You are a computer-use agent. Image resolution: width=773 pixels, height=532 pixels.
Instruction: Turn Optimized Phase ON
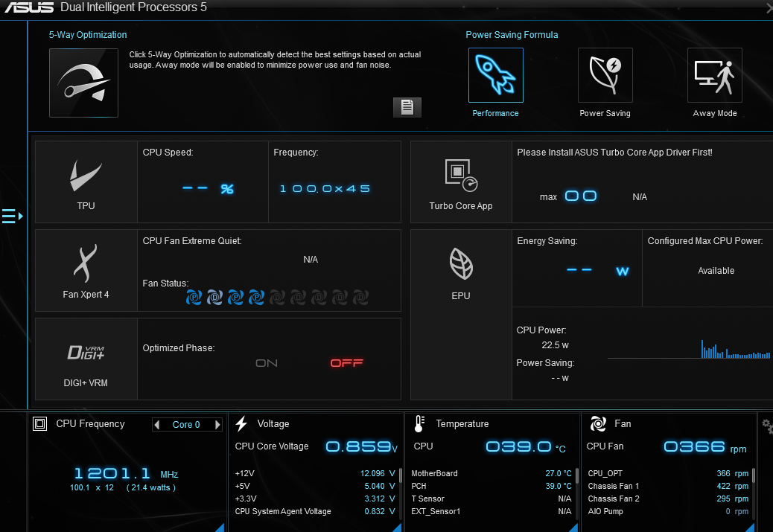[x=267, y=363]
